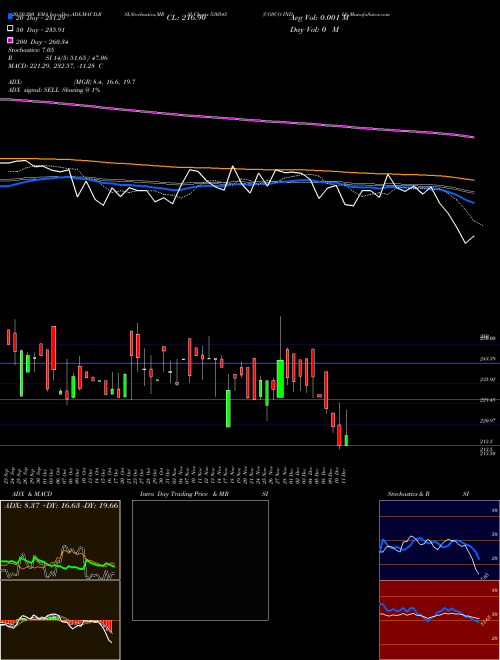Click the tall green candle before the long-wick candle
500x660 pixels.
click(280, 379)
